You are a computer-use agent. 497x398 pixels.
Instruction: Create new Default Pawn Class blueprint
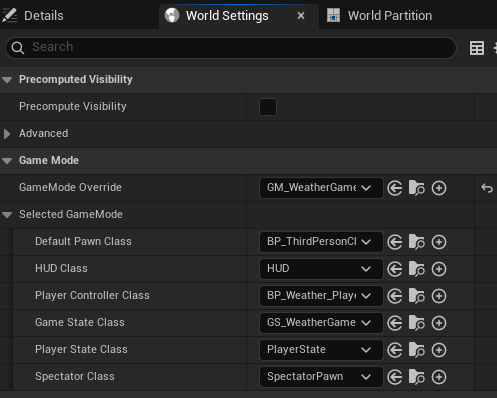439,242
